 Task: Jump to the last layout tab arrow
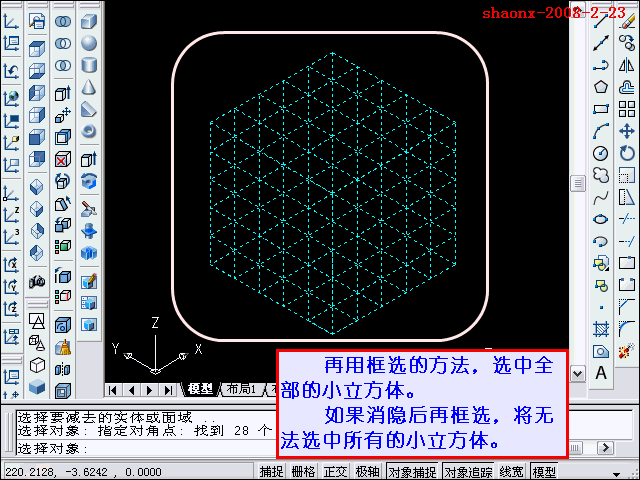coord(167,390)
